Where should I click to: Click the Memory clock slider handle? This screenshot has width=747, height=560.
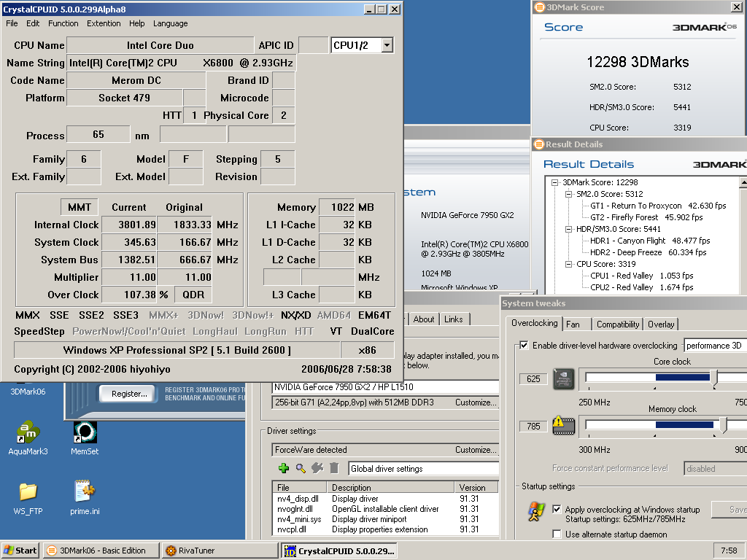[723, 425]
